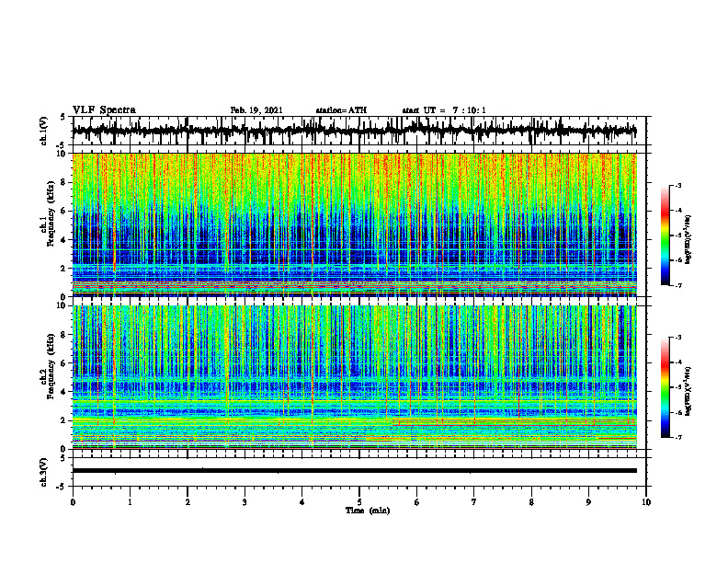
Task: Click time axis tick label "8"
Action: (531, 502)
